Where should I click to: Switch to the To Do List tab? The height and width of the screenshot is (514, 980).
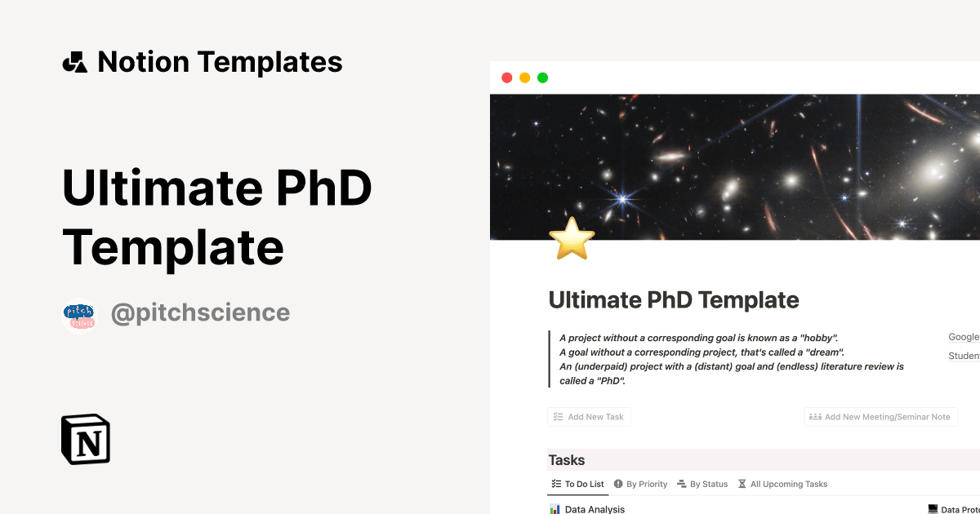pos(577,484)
